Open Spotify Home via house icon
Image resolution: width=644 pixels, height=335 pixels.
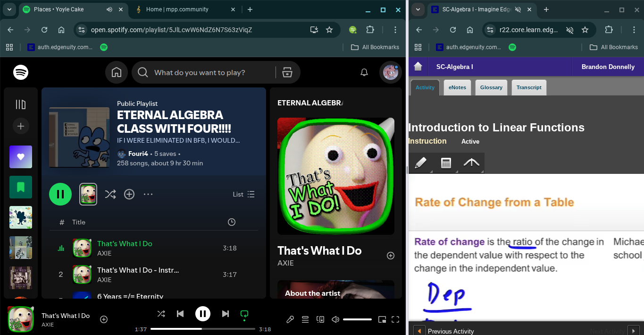click(x=117, y=72)
